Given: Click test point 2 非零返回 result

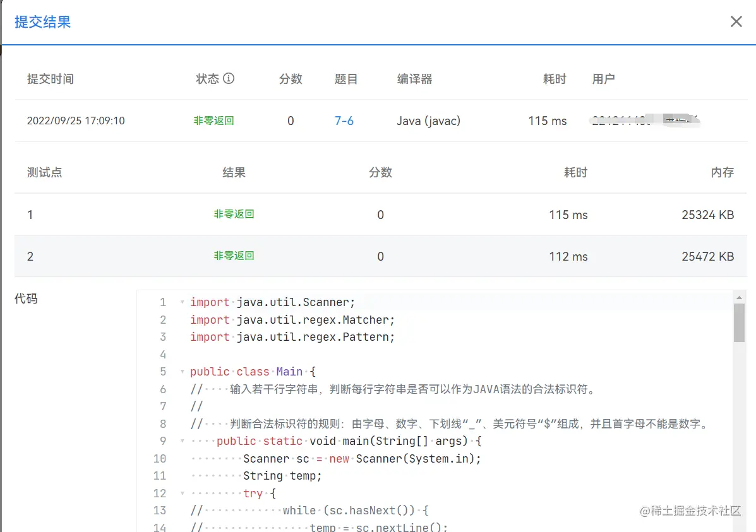Looking at the screenshot, I should click(234, 256).
